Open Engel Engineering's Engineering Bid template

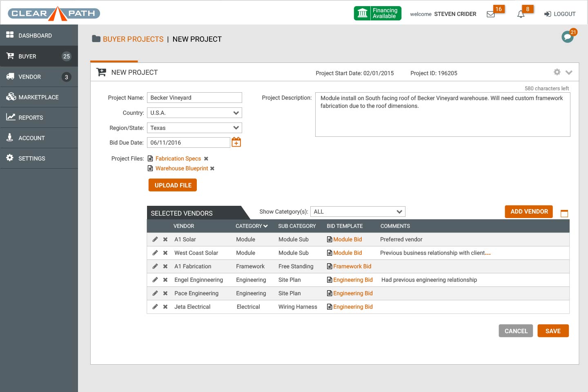(x=353, y=280)
